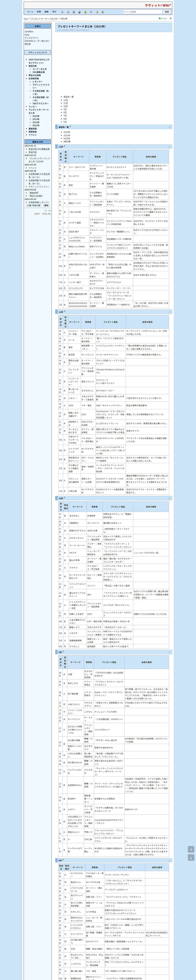The height and width of the screenshot is (980, 196).
Task: Click the サイト内検索 search field
Action: [x=143, y=12]
